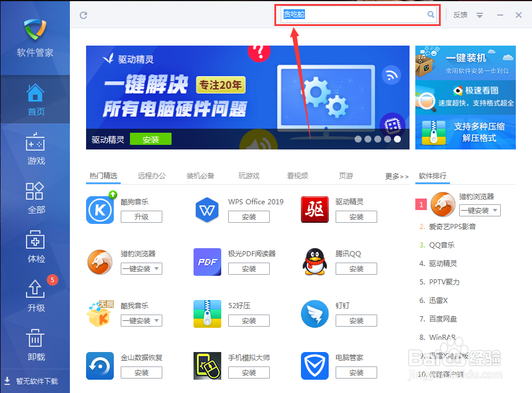Screen dimensions: 532x393
Task: Switch to the 玩游戏 tab
Action: [x=249, y=175]
